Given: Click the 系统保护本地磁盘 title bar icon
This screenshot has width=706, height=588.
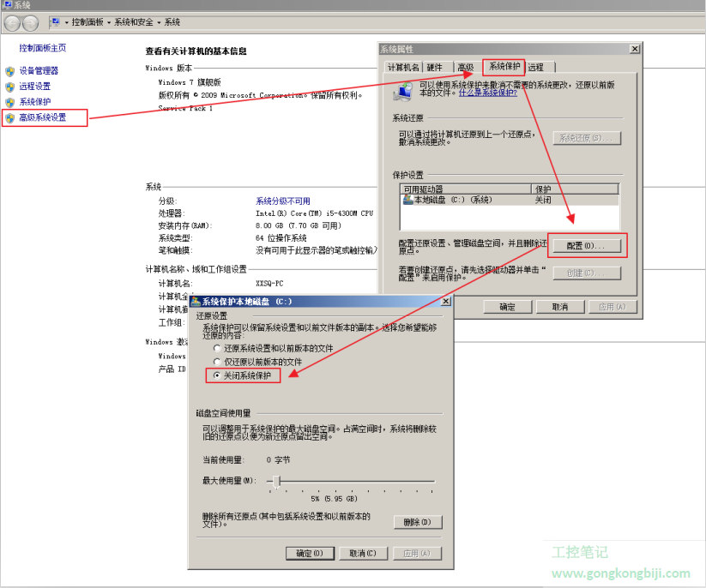Looking at the screenshot, I should click(196, 302).
